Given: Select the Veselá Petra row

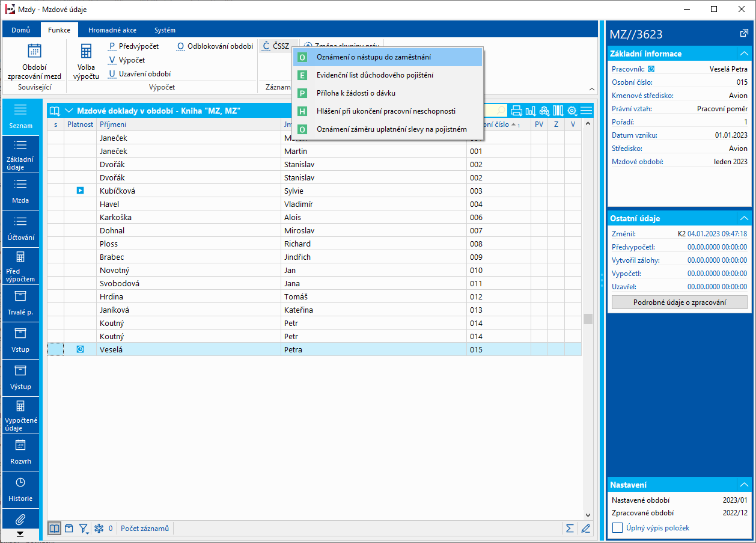Looking at the screenshot, I should [x=314, y=349].
